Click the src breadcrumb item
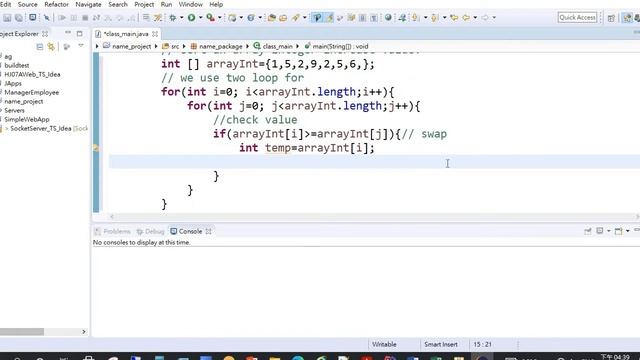Image resolution: width=640 pixels, height=360 pixels. point(171,47)
